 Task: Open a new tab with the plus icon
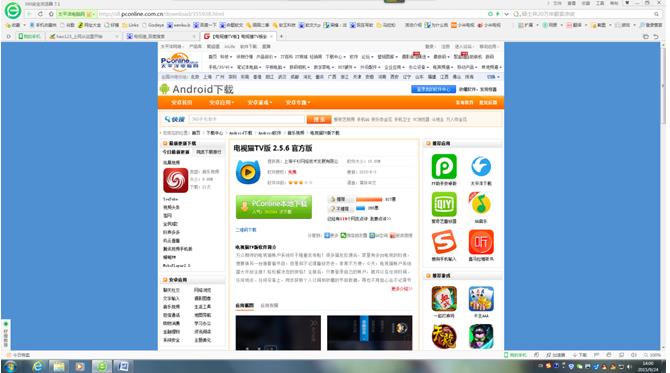pos(281,36)
